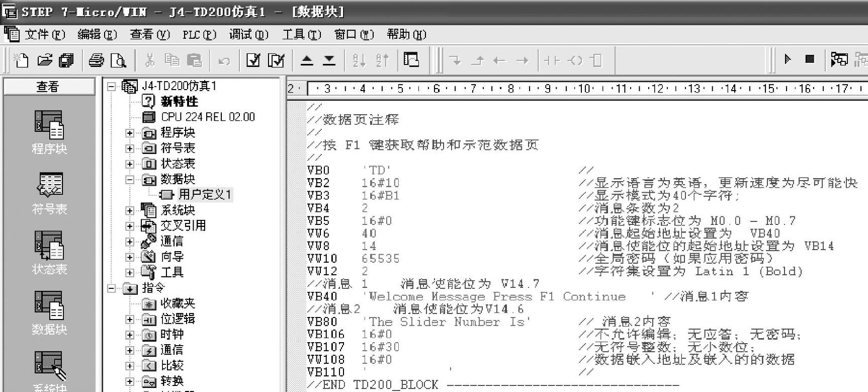Screen dimensions: 868x392
Task: Open 符号表 in the 查看 sidebar
Action: (x=49, y=193)
